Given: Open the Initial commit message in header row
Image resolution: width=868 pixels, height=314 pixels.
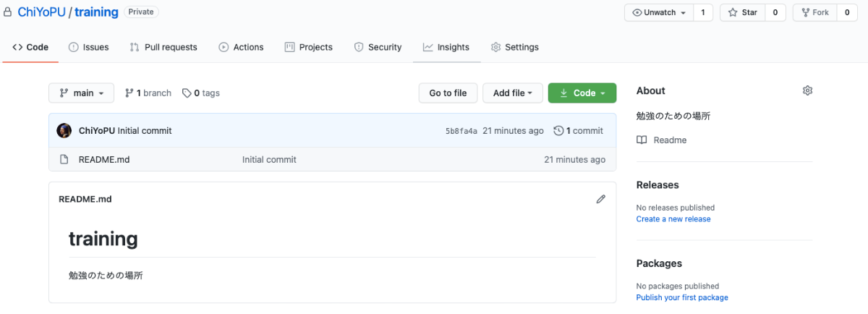Looking at the screenshot, I should [145, 131].
